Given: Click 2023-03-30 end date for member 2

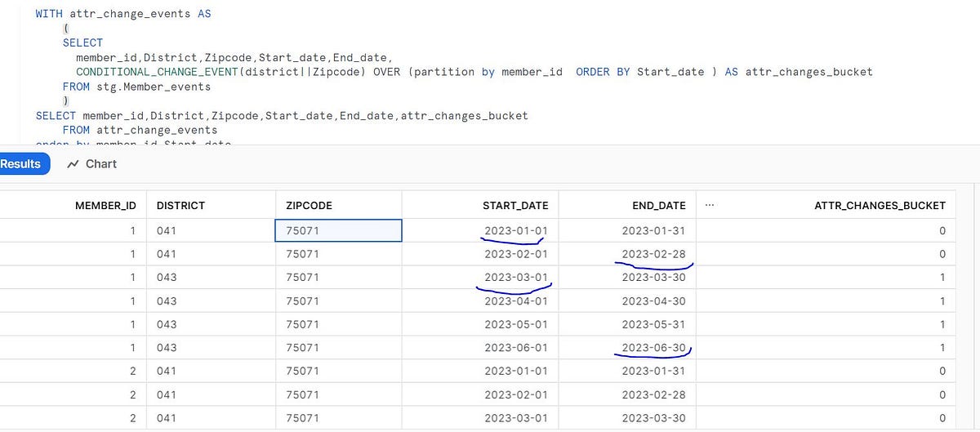Looking at the screenshot, I should [653, 416].
